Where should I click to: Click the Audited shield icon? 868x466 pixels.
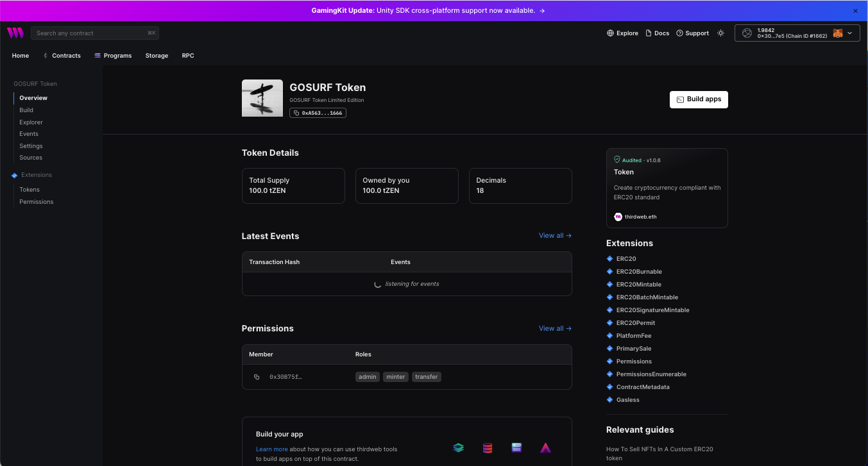tap(617, 160)
